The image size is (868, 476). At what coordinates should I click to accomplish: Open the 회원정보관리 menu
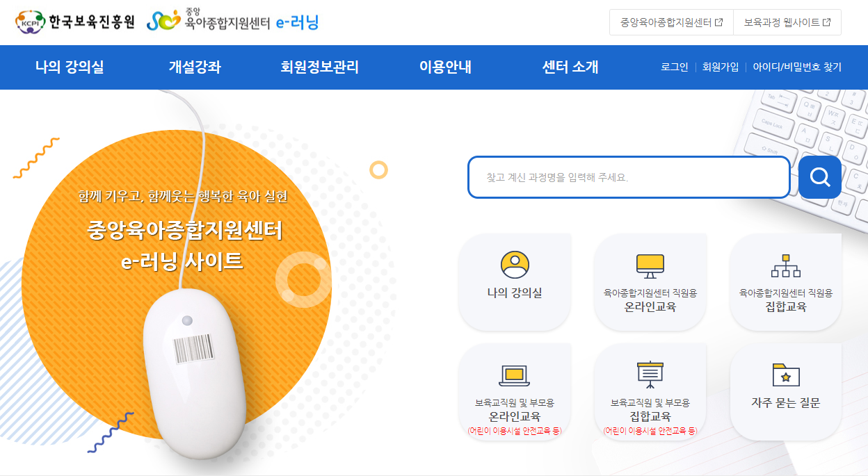320,67
